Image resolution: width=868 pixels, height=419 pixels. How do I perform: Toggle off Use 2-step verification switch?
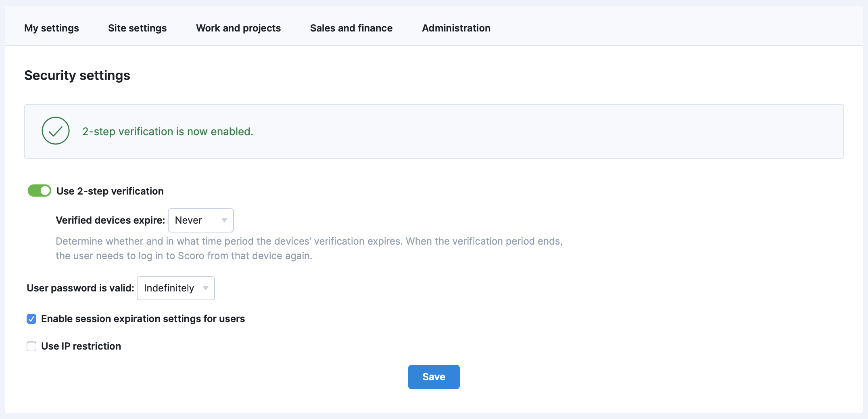(x=39, y=191)
